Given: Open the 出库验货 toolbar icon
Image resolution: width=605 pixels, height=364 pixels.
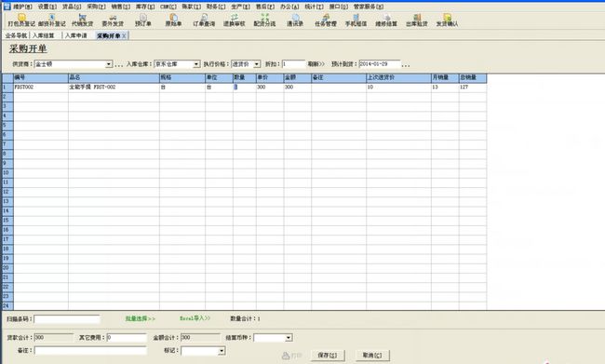Looking at the screenshot, I should tap(417, 20).
